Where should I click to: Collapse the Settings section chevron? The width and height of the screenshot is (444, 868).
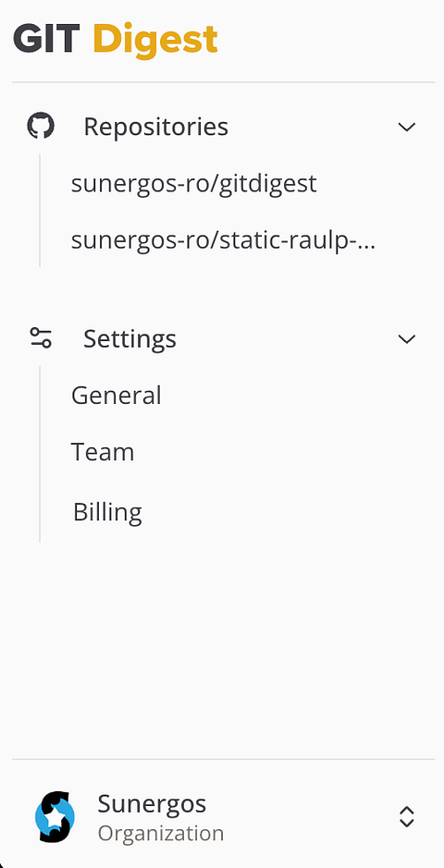point(407,338)
